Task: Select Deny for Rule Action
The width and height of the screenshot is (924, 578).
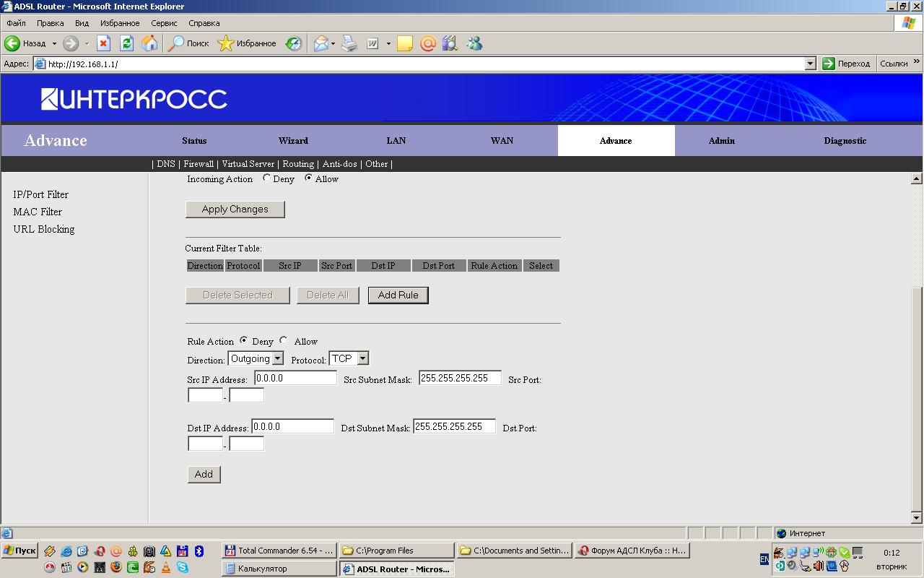Action: (243, 341)
